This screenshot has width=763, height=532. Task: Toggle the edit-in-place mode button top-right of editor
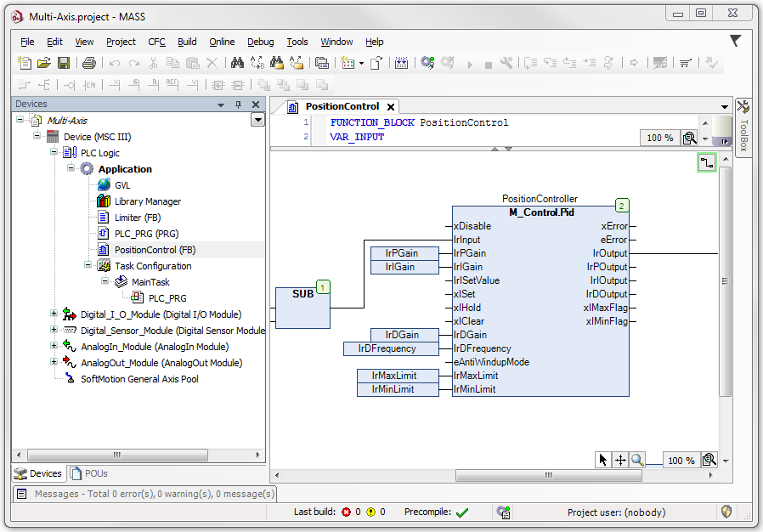click(706, 162)
